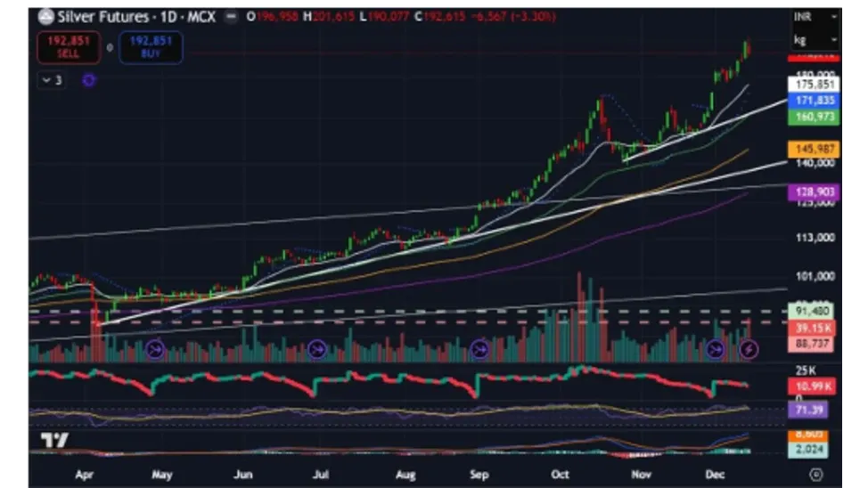
Task: Click the Nov label on time axis
Action: pos(641,475)
